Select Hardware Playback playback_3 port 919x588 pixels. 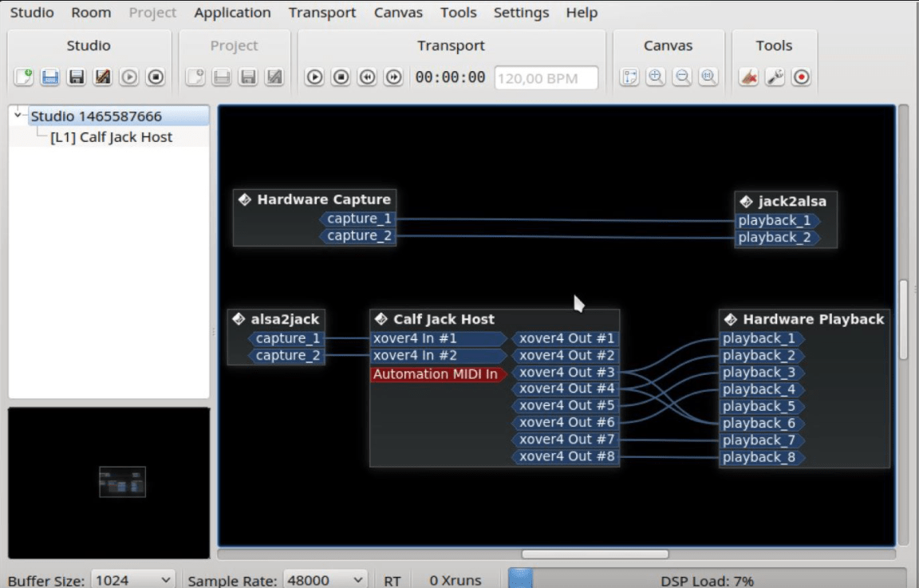click(x=762, y=373)
